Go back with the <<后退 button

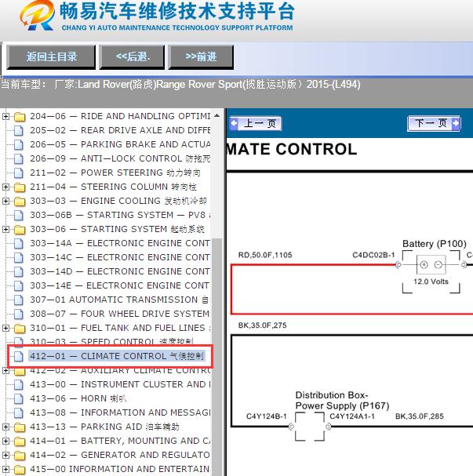tap(132, 57)
